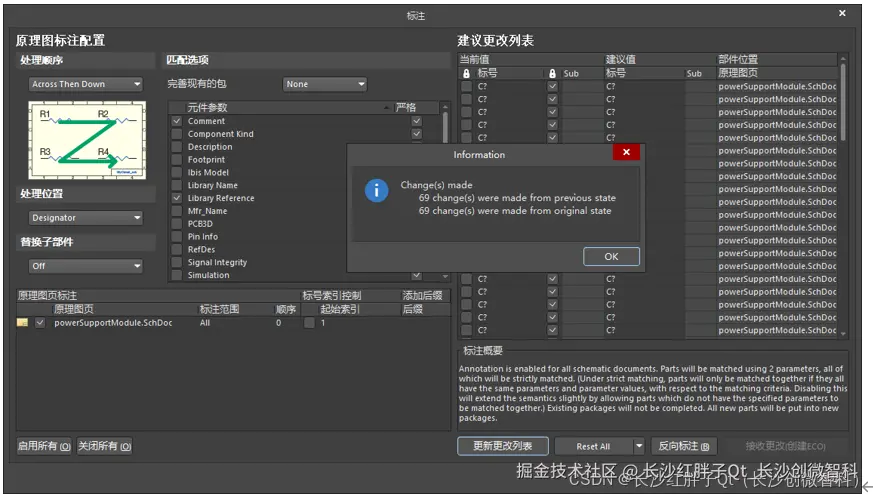Viewport: 873px width, 495px height.
Task: Enable the Library Name checkbox
Action: (x=177, y=185)
